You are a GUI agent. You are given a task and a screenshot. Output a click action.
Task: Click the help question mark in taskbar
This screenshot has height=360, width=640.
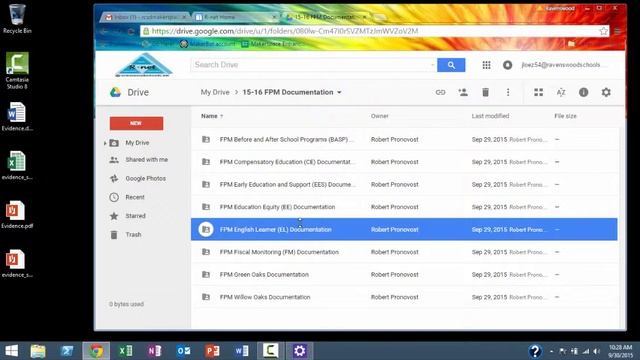[x=535, y=351]
